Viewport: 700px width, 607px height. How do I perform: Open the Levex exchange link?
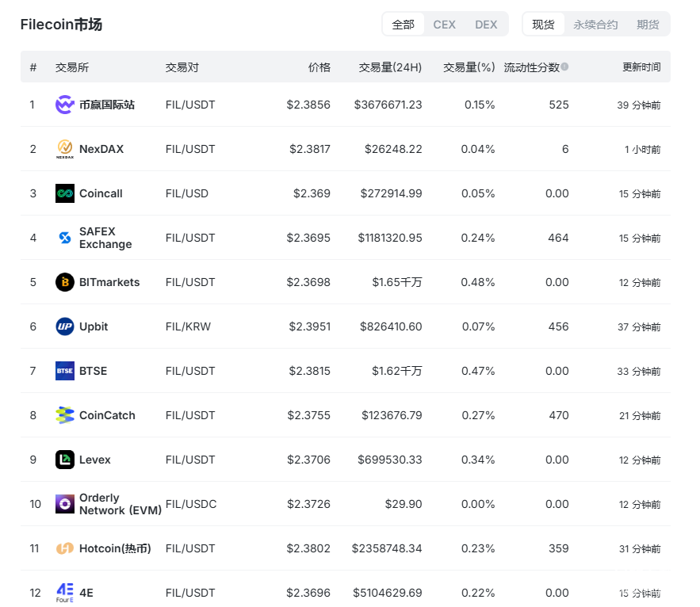[94, 460]
